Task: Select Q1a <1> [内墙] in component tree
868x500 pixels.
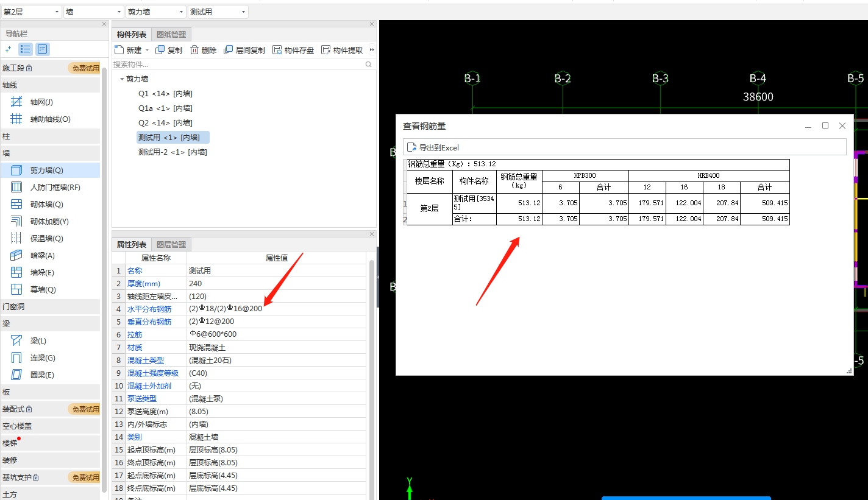Action: 165,108
